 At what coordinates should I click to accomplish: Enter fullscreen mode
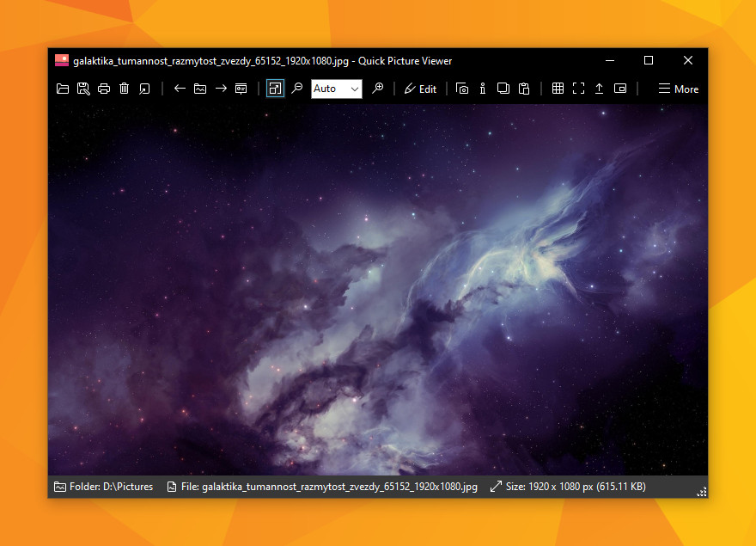tap(578, 89)
